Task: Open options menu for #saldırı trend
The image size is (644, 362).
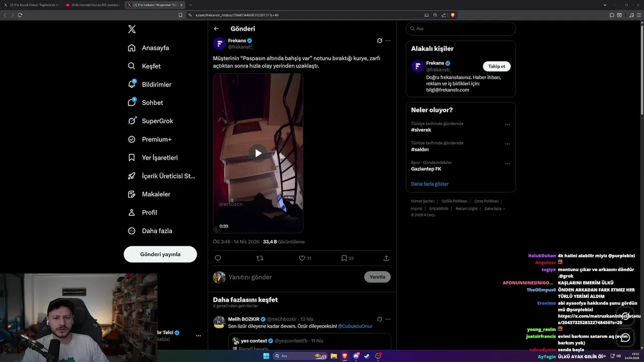Action: [508, 144]
